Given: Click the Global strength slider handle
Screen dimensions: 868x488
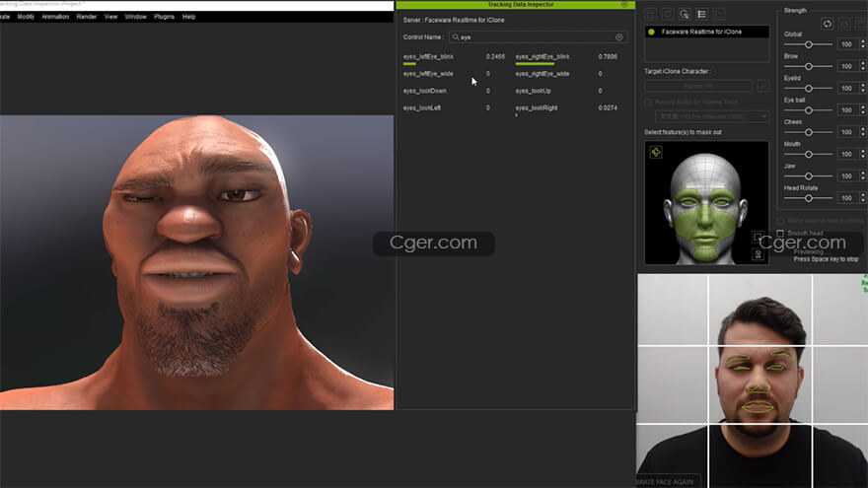Looking at the screenshot, I should coord(809,44).
